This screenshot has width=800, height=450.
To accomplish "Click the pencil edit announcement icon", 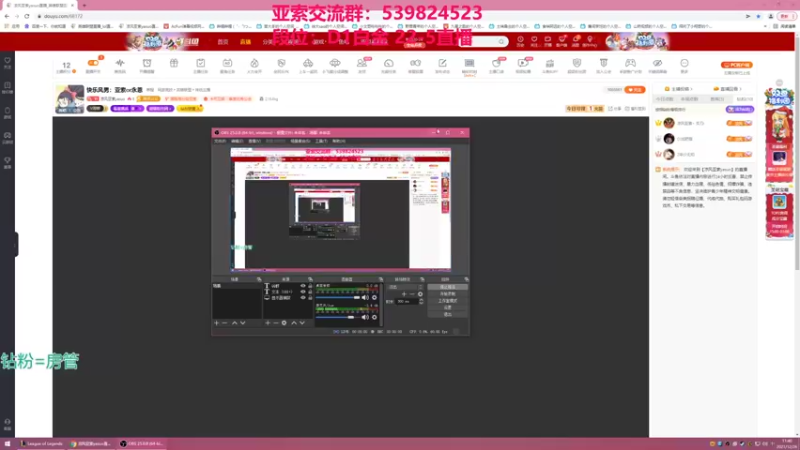I will (442, 63).
